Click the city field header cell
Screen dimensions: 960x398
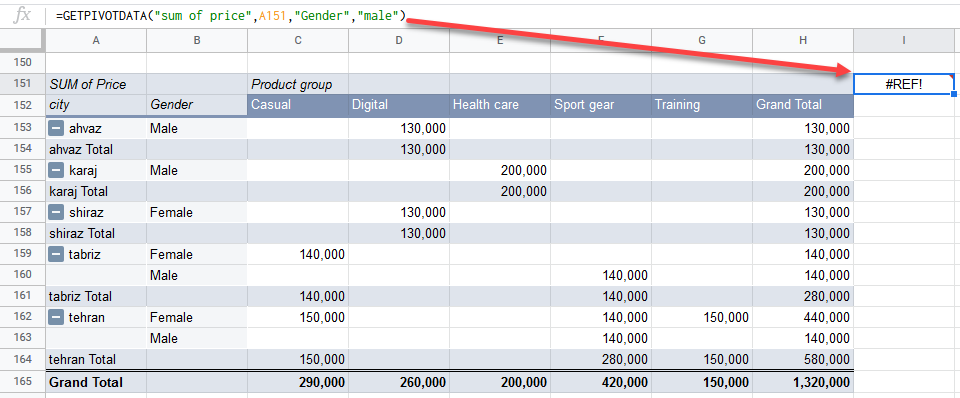click(x=96, y=105)
